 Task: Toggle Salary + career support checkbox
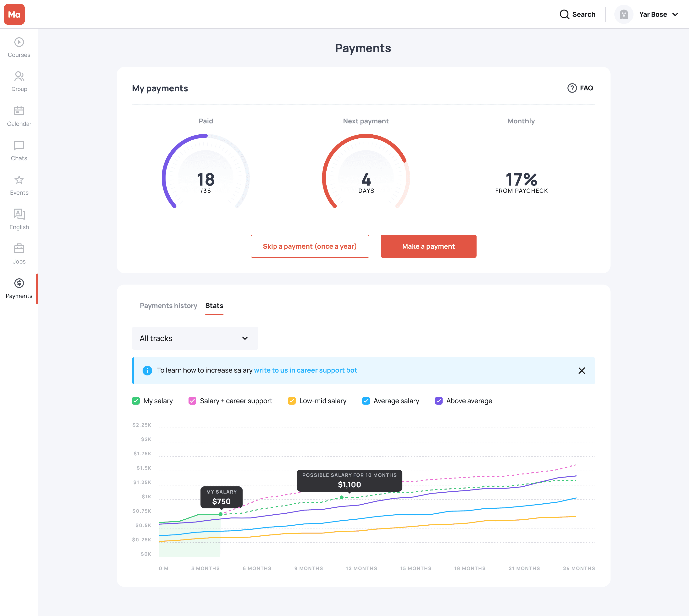pos(192,401)
